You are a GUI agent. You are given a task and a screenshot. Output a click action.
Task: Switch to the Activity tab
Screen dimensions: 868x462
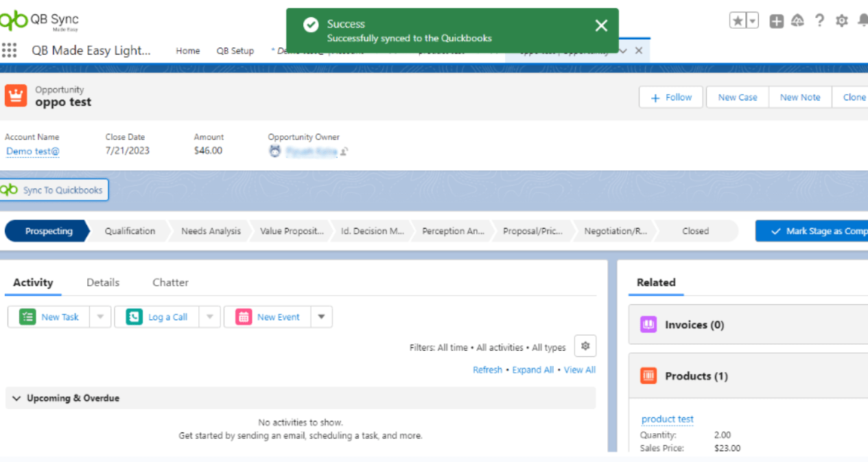pyautogui.click(x=33, y=283)
